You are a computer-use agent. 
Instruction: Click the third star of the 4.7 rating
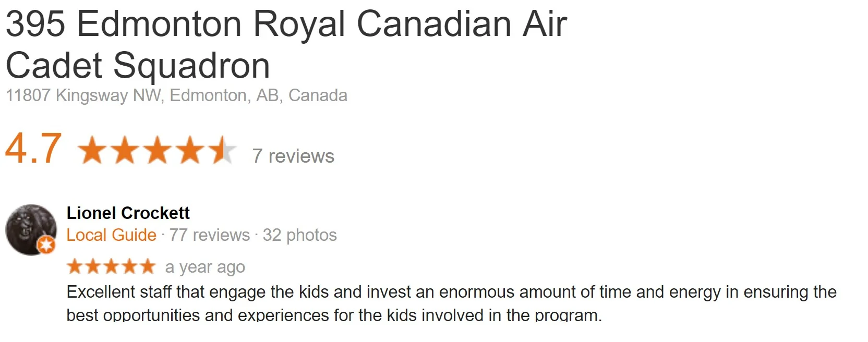158,150
